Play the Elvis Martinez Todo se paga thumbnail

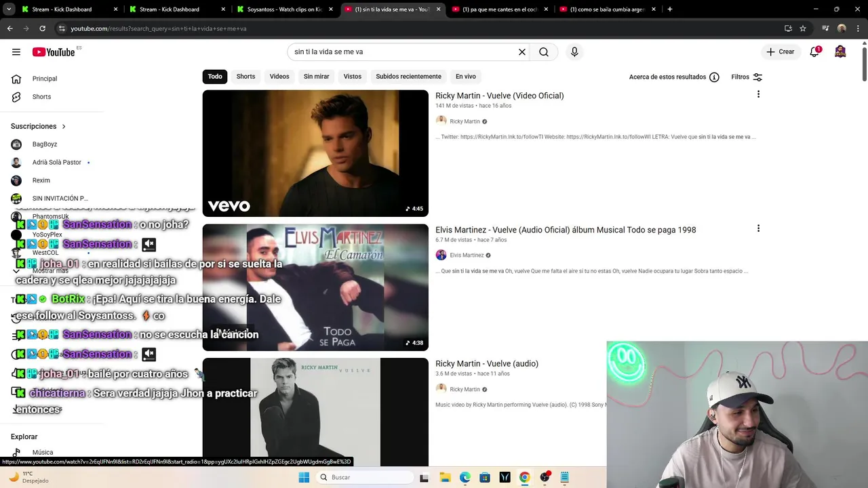click(x=315, y=287)
